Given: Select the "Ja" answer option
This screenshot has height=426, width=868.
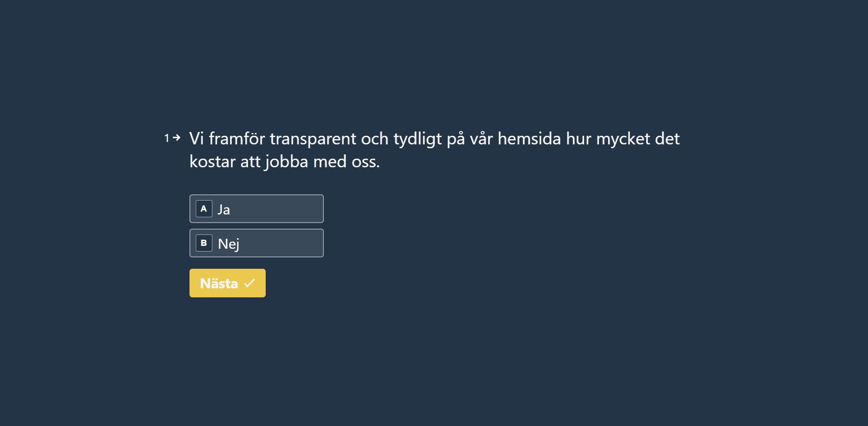Looking at the screenshot, I should click(256, 209).
